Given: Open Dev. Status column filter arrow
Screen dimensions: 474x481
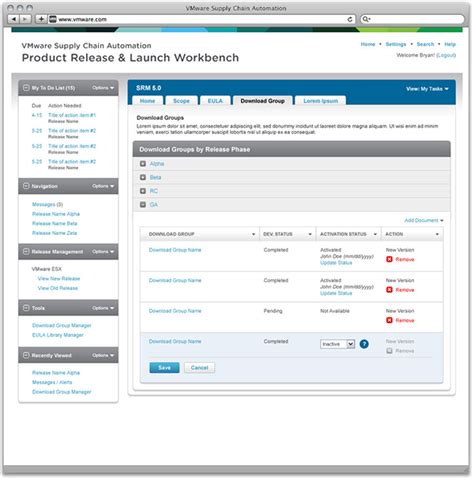Looking at the screenshot, I should [310, 234].
